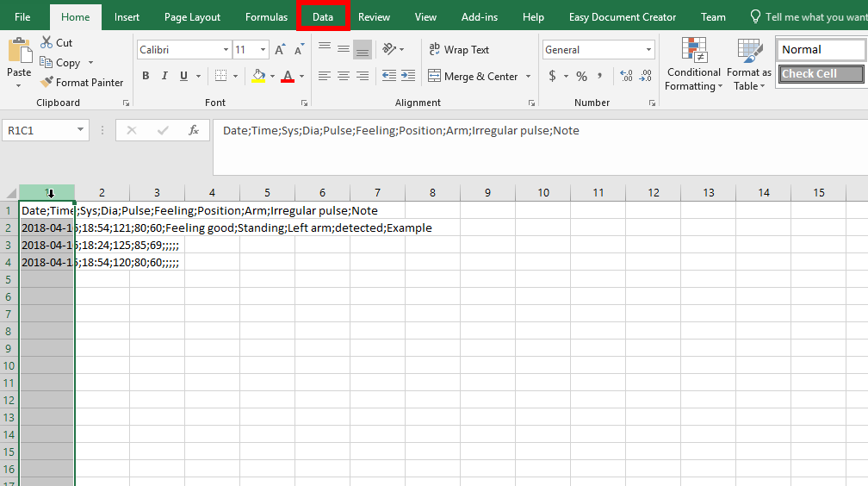Apply percent style

pyautogui.click(x=581, y=77)
